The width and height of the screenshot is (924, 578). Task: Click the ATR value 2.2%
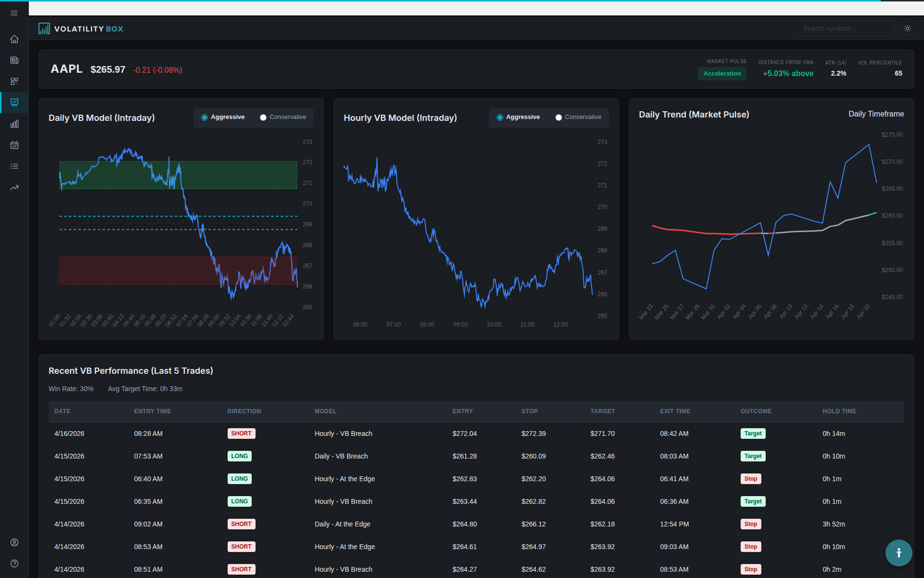pos(838,73)
